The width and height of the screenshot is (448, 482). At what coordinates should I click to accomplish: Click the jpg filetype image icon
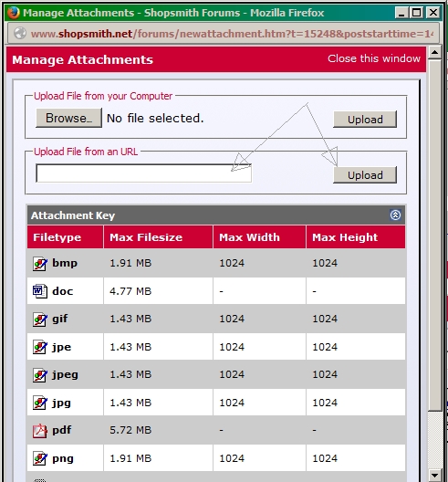coord(40,403)
